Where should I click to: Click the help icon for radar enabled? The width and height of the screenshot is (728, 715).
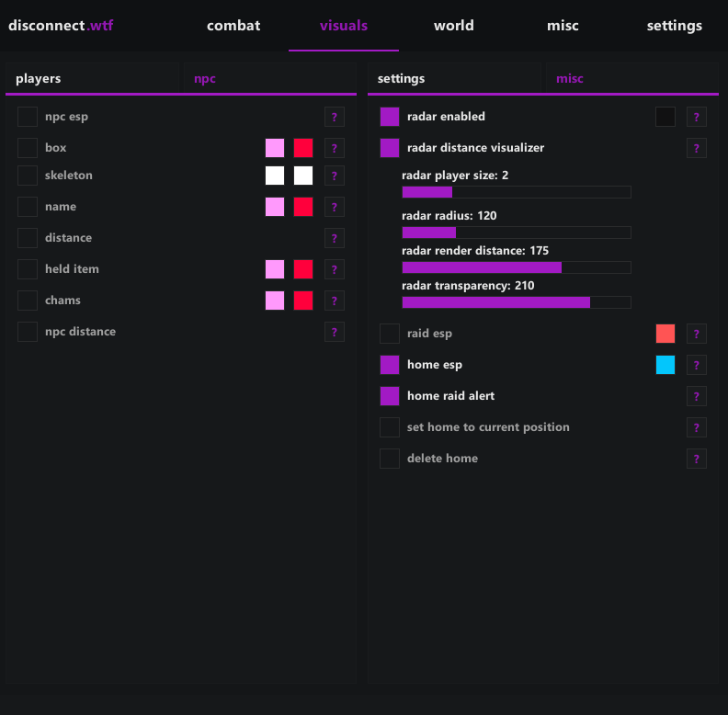point(697,117)
